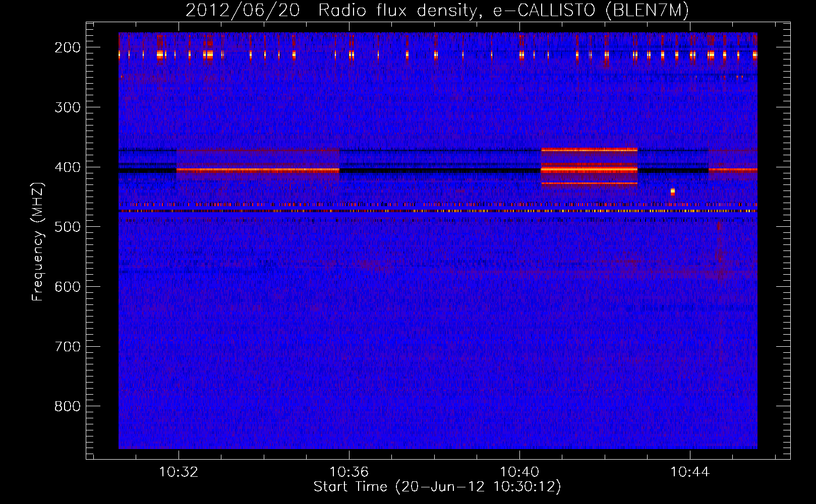Screen dimensions: 816x504
Task: Select the 200 frequency tick label
Action: (x=68, y=47)
